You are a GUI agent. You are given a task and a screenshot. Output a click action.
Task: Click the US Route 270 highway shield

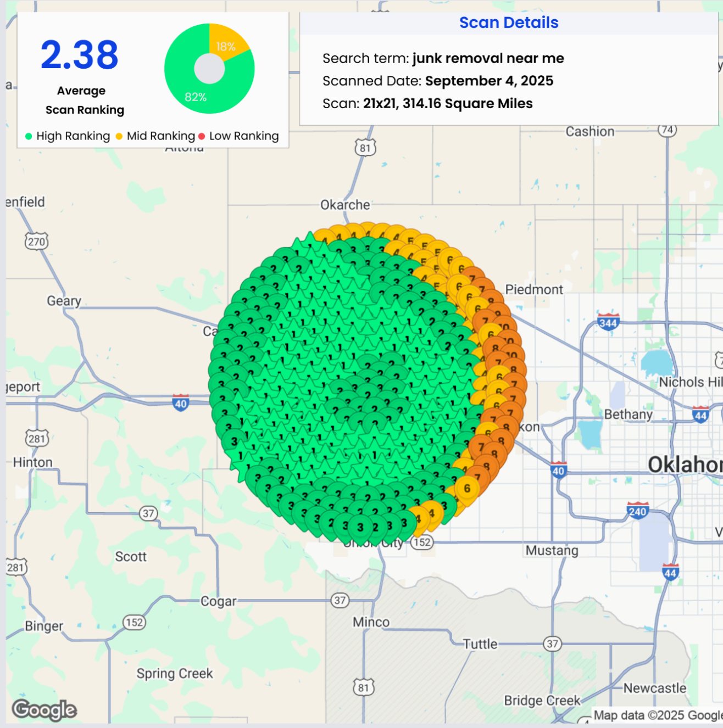(36, 242)
